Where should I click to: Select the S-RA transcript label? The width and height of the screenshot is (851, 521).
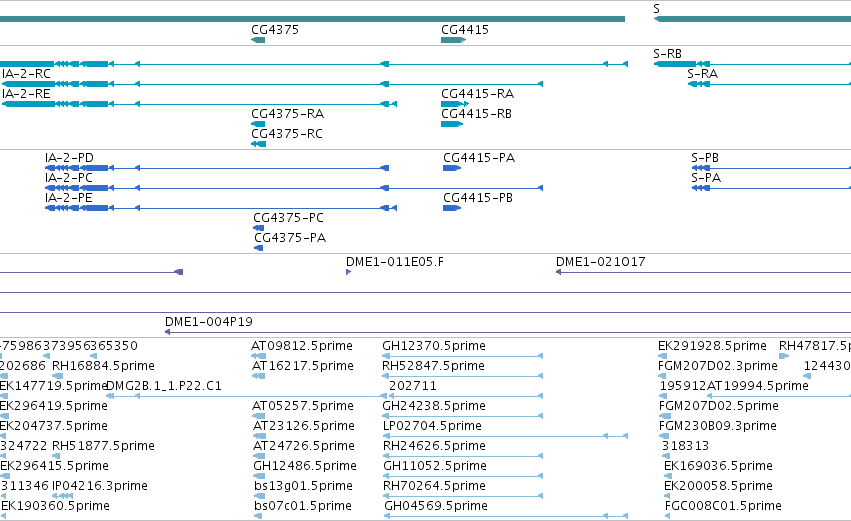point(702,74)
